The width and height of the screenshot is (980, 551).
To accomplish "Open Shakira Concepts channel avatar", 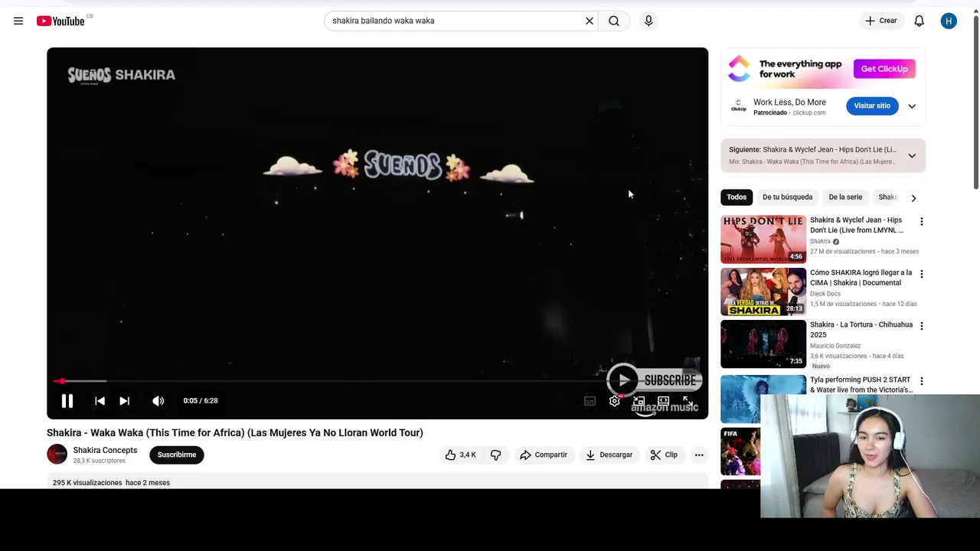I will (57, 455).
